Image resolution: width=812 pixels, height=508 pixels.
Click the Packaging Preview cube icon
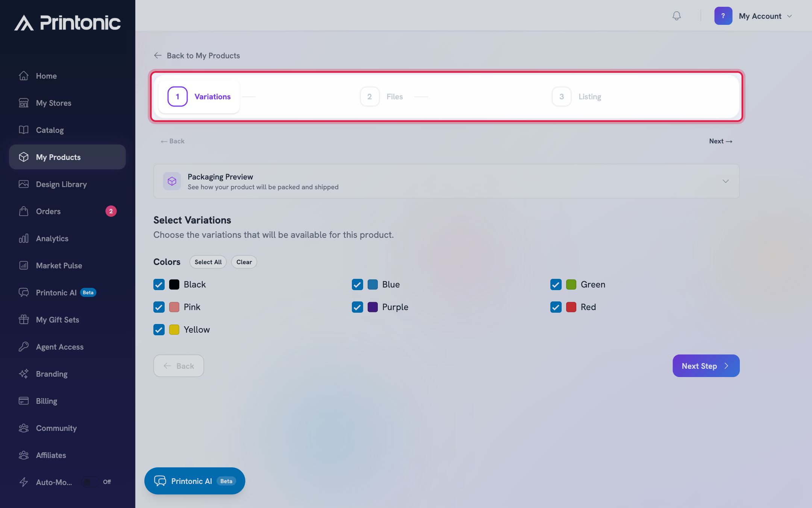point(172,181)
